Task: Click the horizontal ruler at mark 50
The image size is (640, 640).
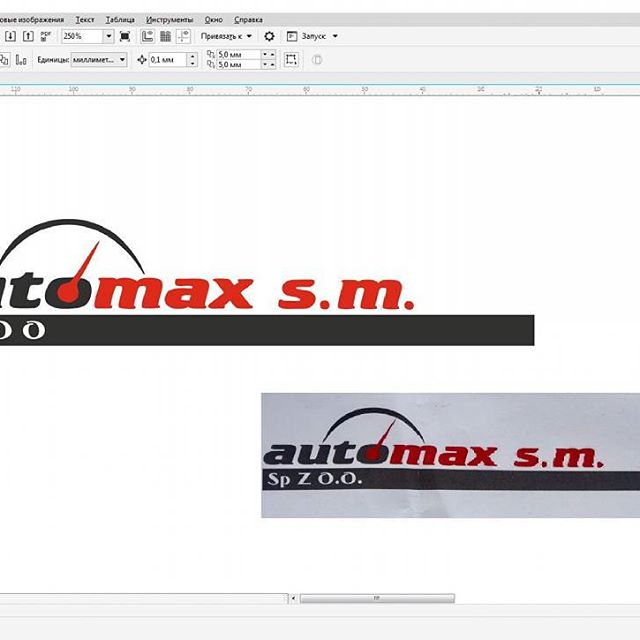Action: [364, 90]
